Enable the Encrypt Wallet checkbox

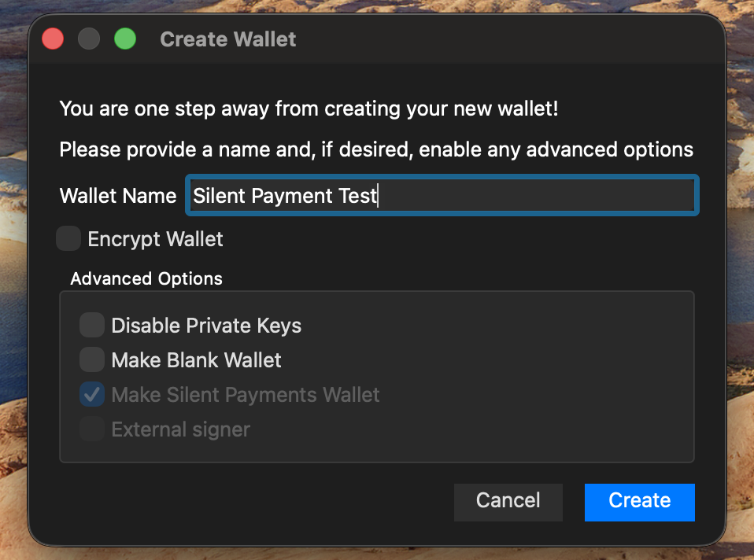(68, 238)
